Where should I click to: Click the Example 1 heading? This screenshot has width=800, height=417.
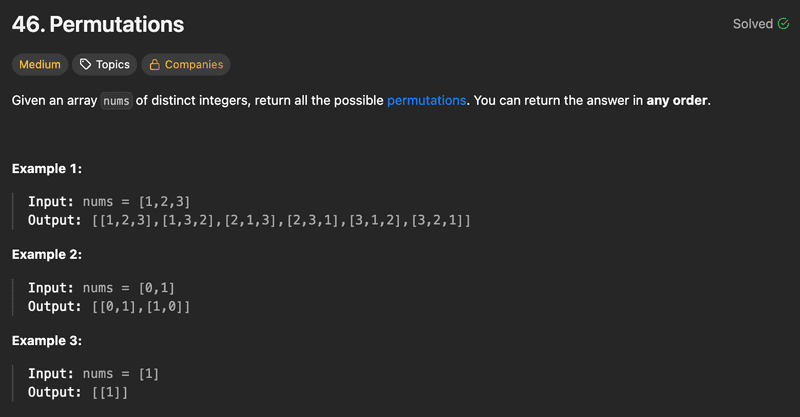pyautogui.click(x=47, y=169)
